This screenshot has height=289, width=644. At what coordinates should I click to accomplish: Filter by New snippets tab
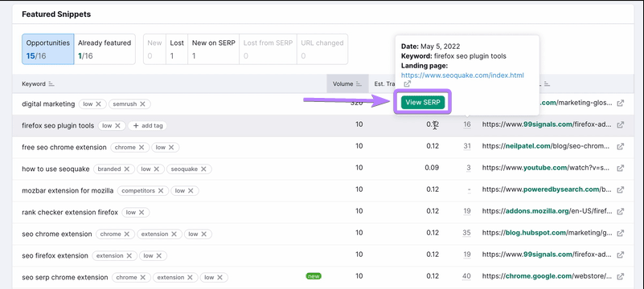pyautogui.click(x=155, y=49)
